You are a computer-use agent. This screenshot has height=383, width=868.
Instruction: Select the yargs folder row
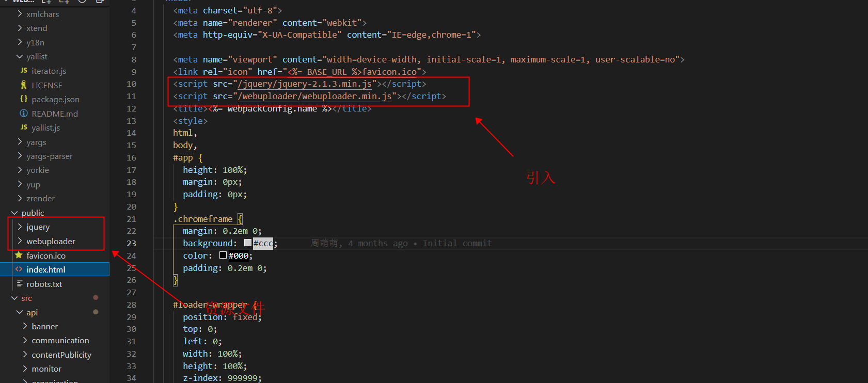55,142
